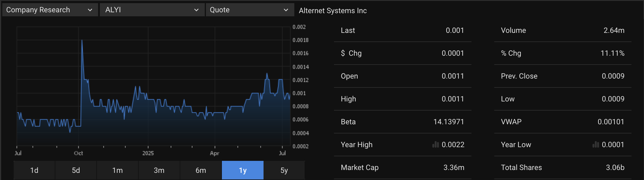Screen dimensions: 644x180
Task: Click the Apr marker on chart axis
Action: 214,153
